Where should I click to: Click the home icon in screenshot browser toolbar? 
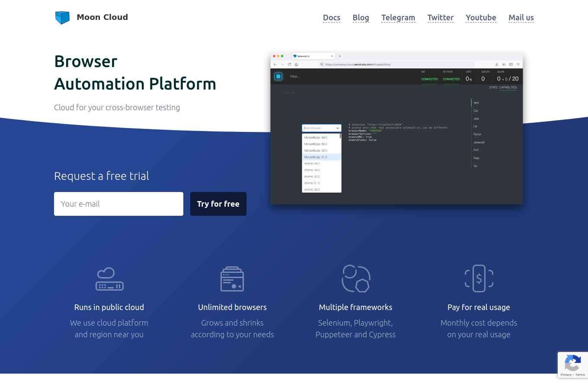pyautogui.click(x=296, y=64)
